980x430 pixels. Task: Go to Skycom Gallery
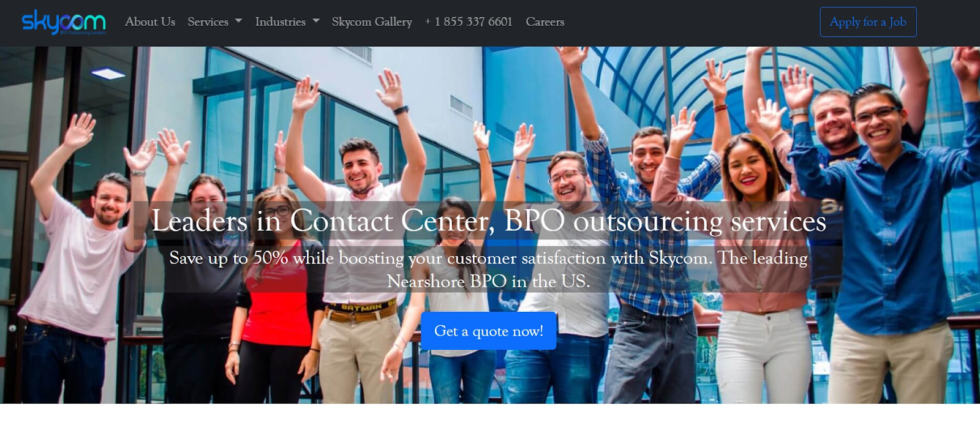[372, 21]
